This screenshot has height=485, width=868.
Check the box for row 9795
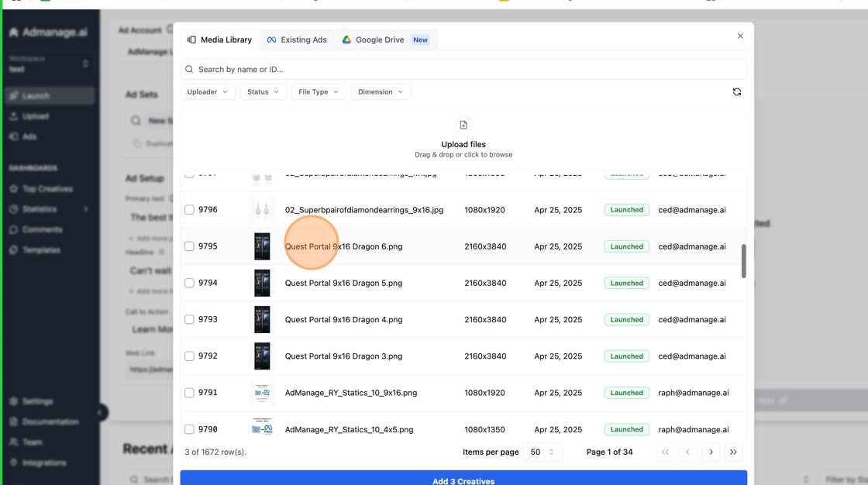(189, 246)
